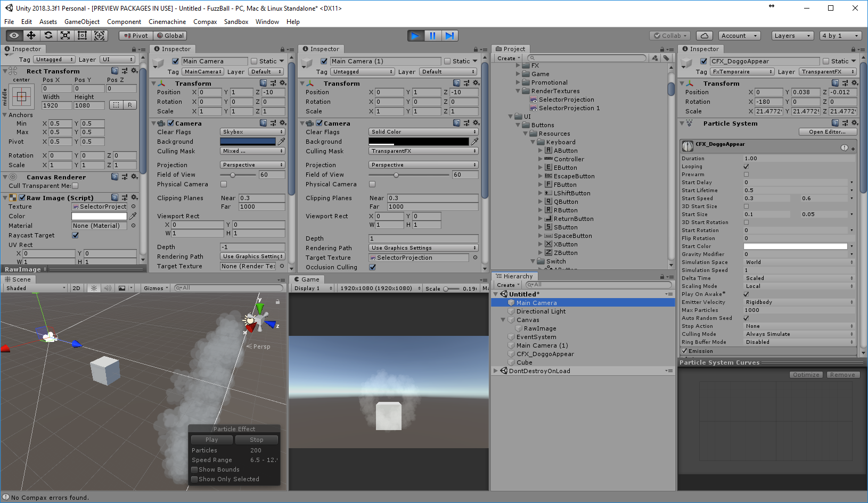The height and width of the screenshot is (503, 868).
Task: Toggle Global handle rotation button
Action: click(170, 36)
